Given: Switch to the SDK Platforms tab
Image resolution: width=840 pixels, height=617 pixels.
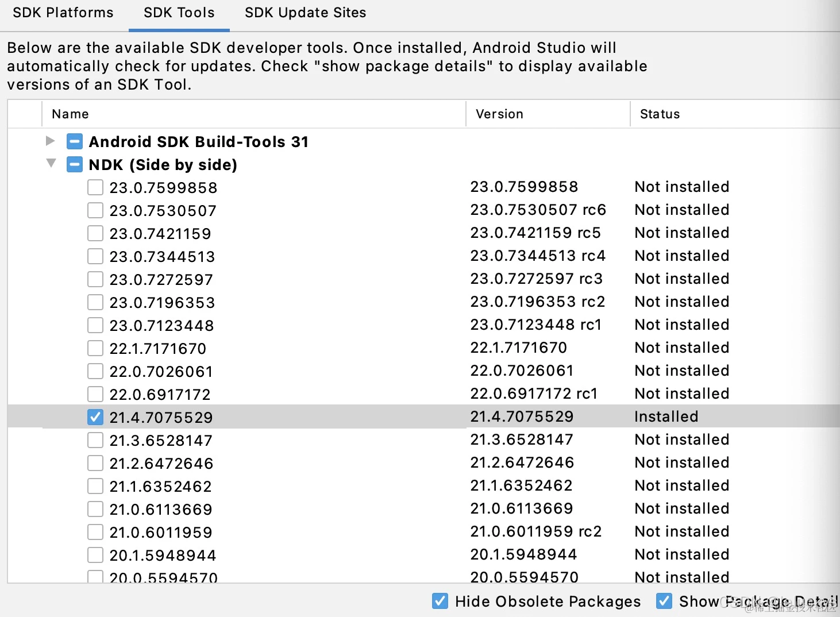Looking at the screenshot, I should (x=63, y=13).
